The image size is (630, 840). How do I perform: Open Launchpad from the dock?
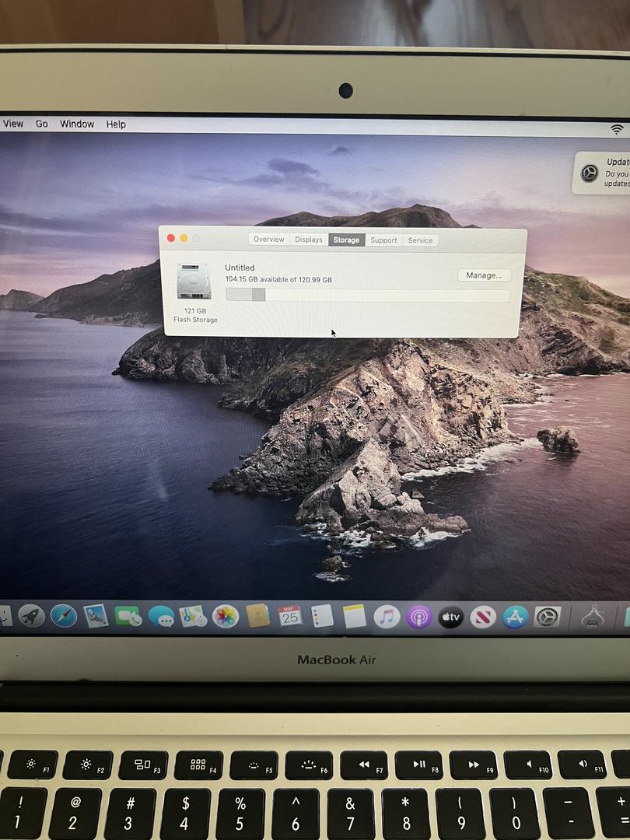(32, 616)
